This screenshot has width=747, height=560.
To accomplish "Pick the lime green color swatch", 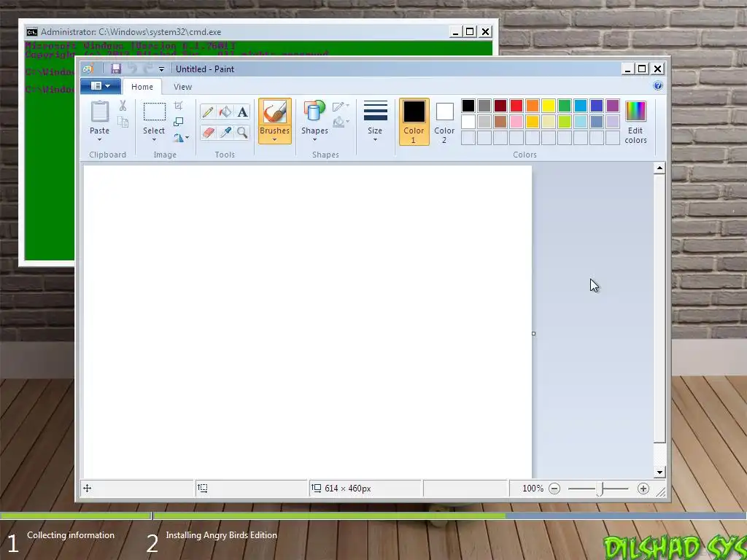I will (x=565, y=122).
